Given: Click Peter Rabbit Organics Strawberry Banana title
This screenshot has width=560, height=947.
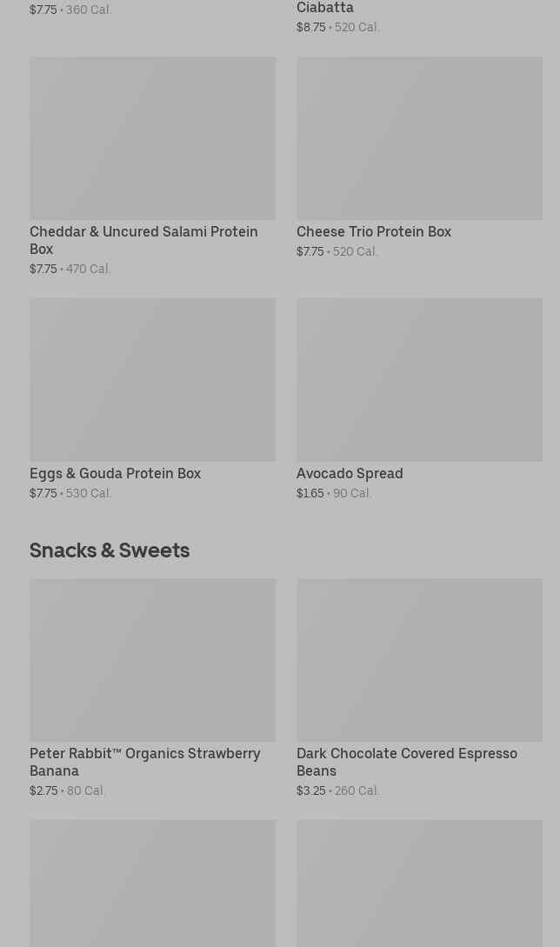Looking at the screenshot, I should click(x=144, y=762).
